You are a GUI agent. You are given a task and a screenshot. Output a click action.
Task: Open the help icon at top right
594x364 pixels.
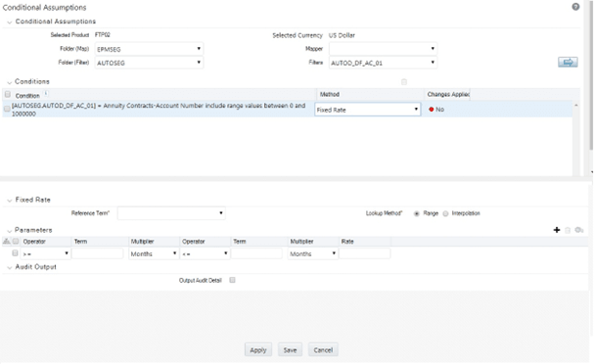575,7
